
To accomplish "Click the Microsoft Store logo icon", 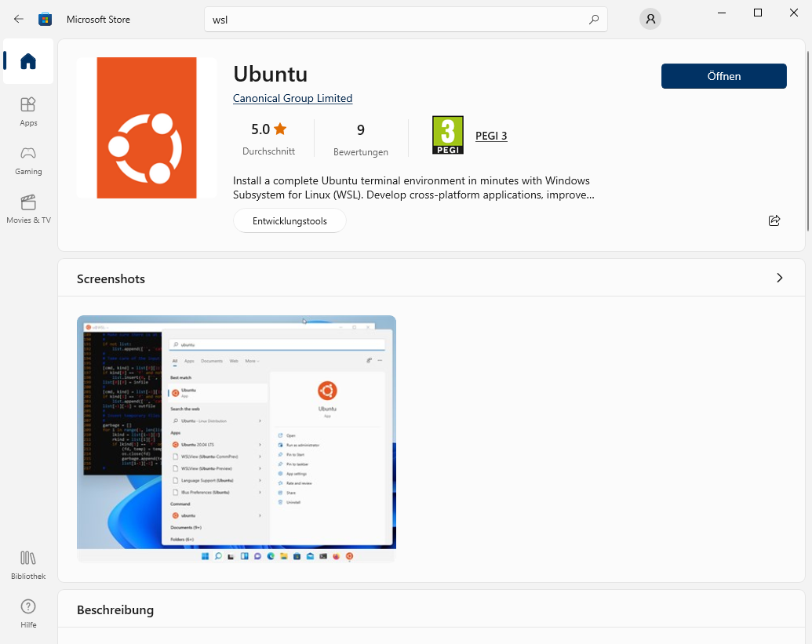I will pyautogui.click(x=46, y=19).
